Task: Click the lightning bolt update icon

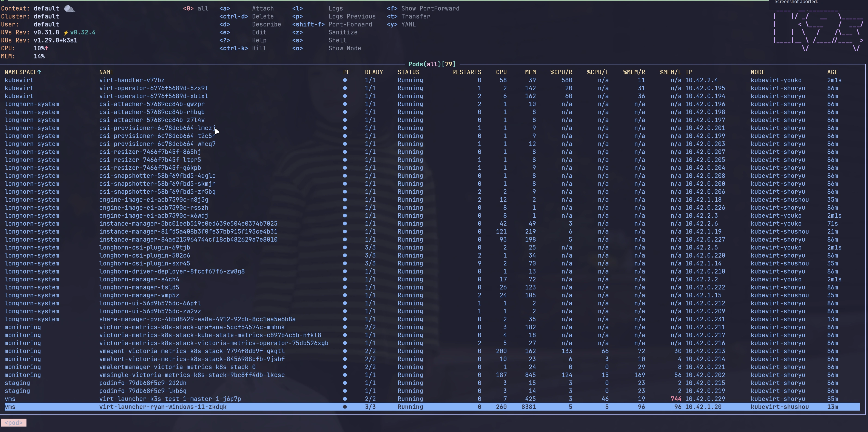Action: pos(66,33)
